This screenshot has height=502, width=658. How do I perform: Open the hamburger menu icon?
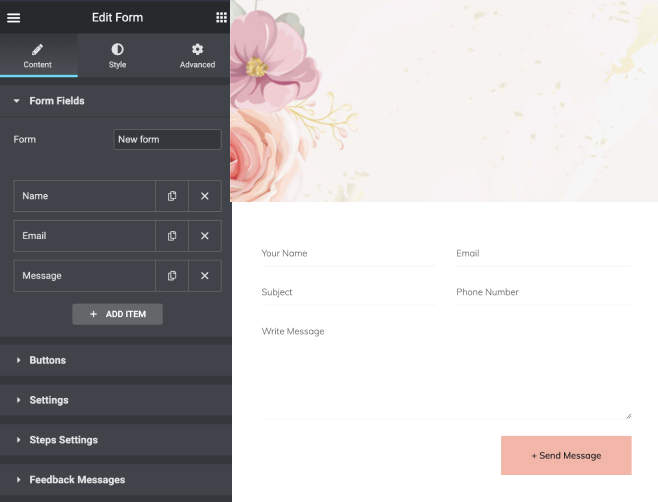(13, 17)
